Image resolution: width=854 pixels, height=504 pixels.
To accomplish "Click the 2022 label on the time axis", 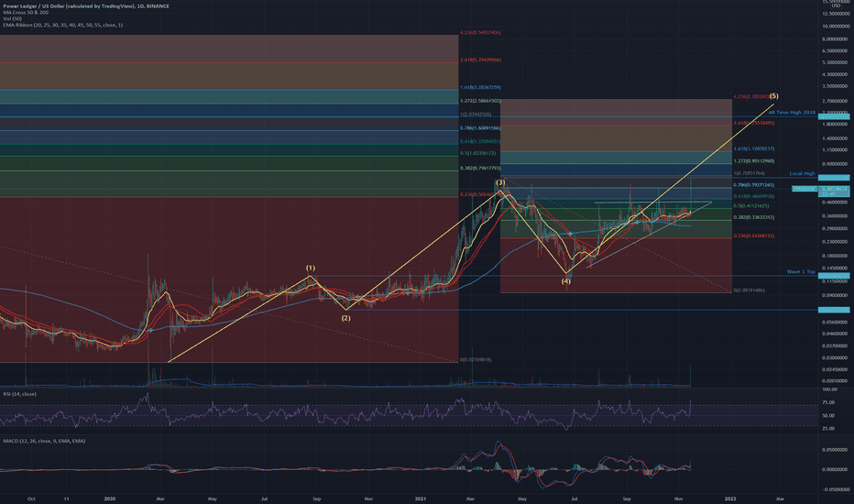I will click(x=730, y=499).
